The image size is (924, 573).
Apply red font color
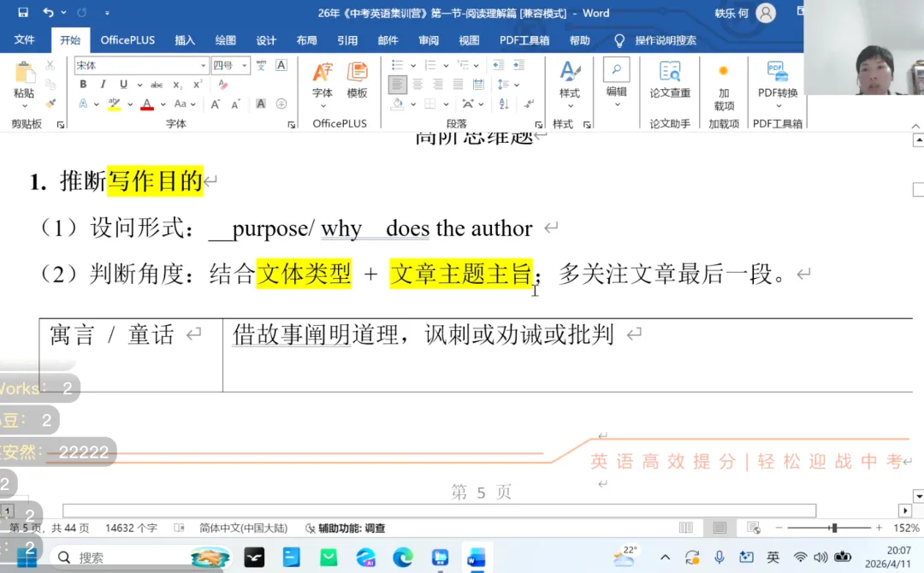click(x=146, y=103)
